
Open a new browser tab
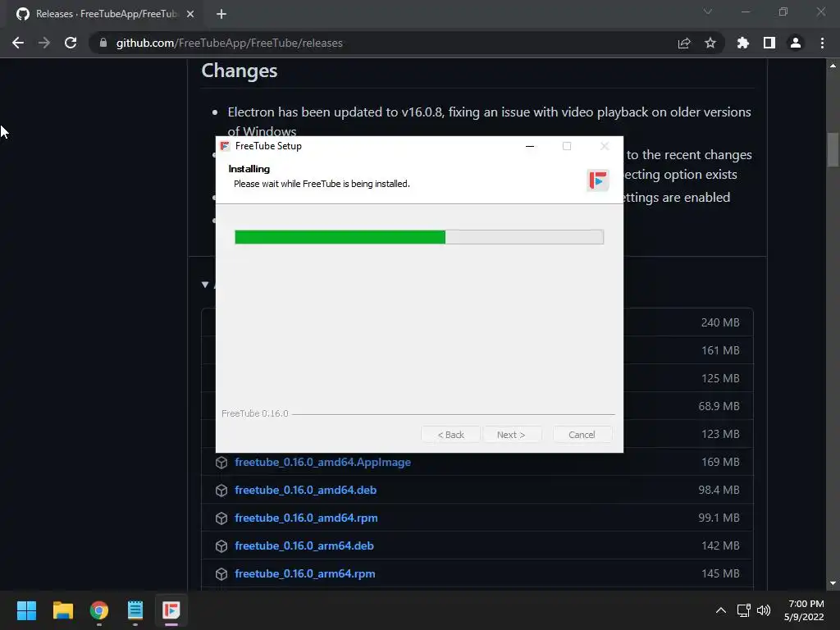[x=221, y=14]
